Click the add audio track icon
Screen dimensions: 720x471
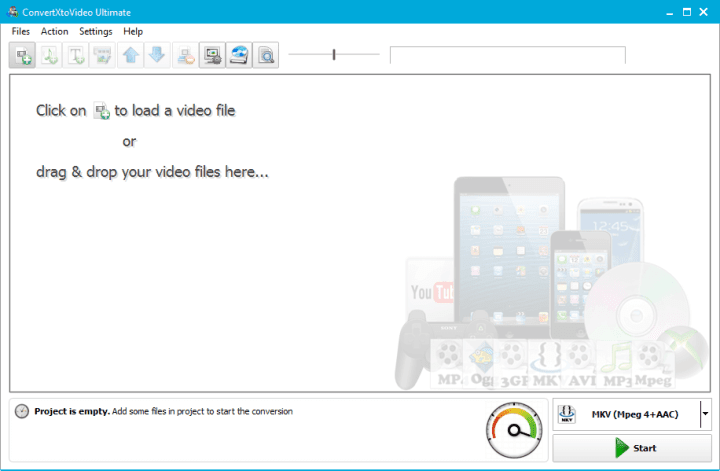(49, 55)
